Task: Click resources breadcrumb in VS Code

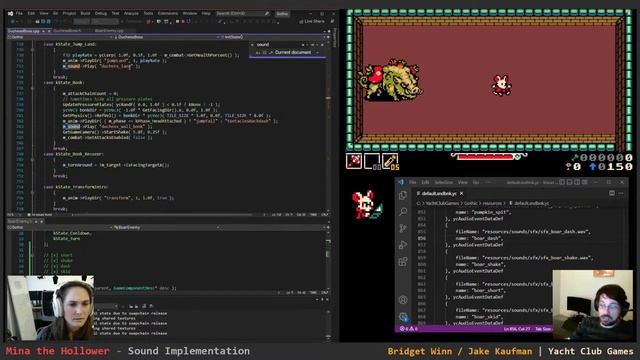Action: (492, 203)
